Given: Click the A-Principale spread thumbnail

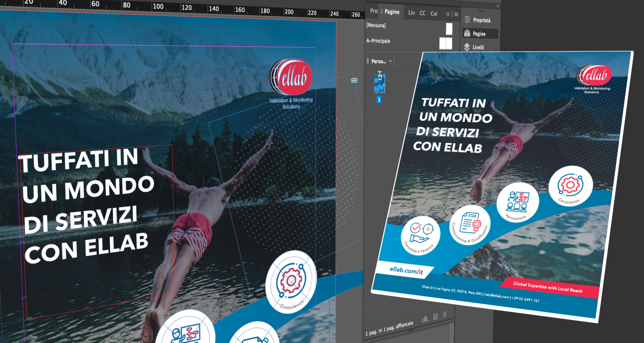Looking at the screenshot, I should (x=446, y=43).
